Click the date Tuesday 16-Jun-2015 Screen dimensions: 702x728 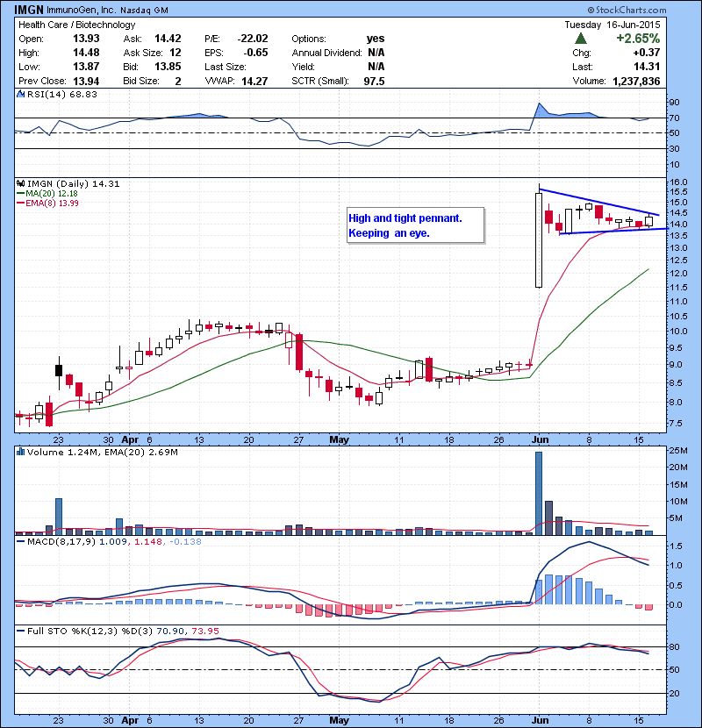(612, 25)
